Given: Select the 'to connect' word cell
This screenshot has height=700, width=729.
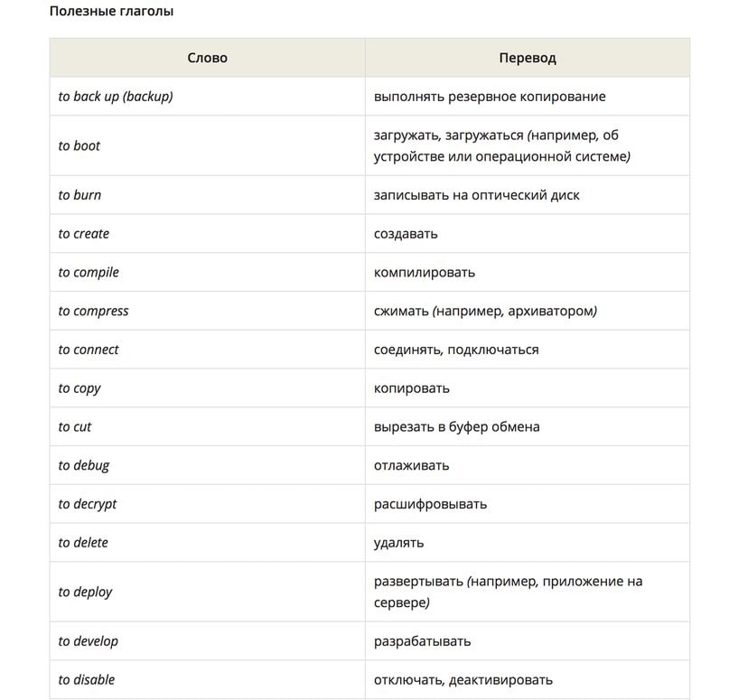Looking at the screenshot, I should 208,349.
